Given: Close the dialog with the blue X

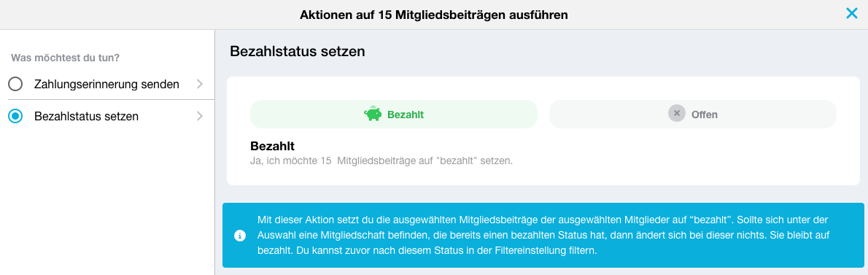Looking at the screenshot, I should (851, 14).
